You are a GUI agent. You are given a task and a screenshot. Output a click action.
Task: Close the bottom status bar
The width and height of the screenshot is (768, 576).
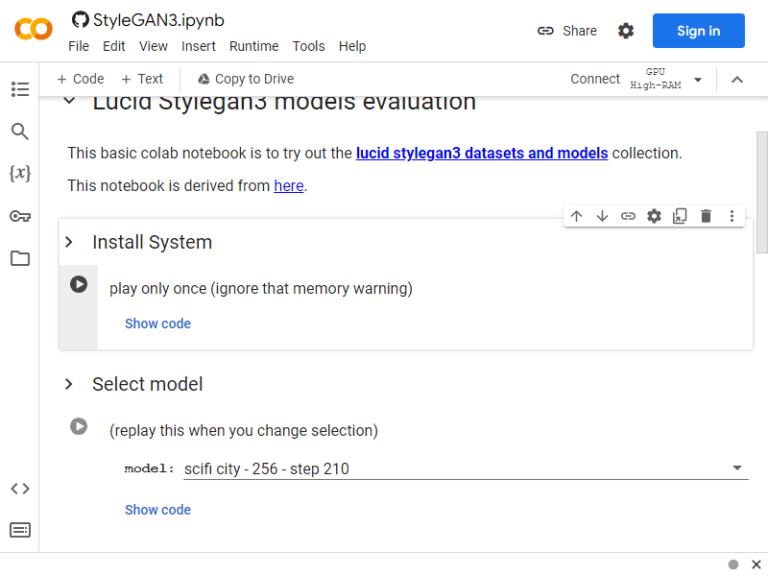pos(756,564)
